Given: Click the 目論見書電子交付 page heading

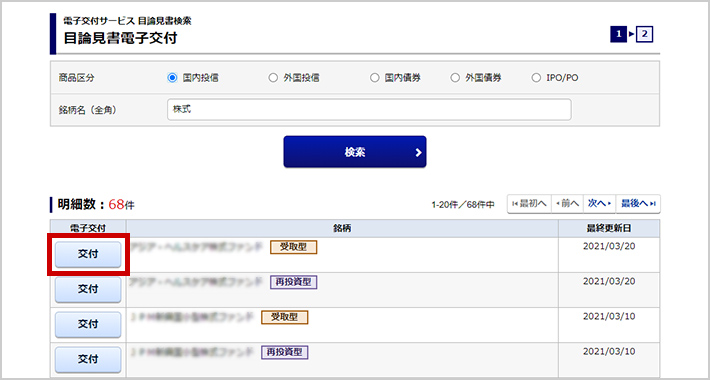Looking at the screenshot, I should point(120,39).
